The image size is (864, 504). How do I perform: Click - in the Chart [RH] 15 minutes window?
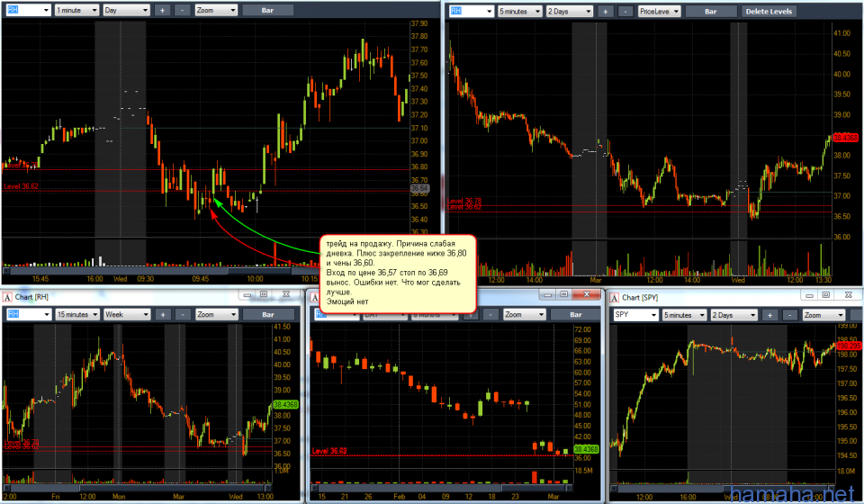[183, 314]
